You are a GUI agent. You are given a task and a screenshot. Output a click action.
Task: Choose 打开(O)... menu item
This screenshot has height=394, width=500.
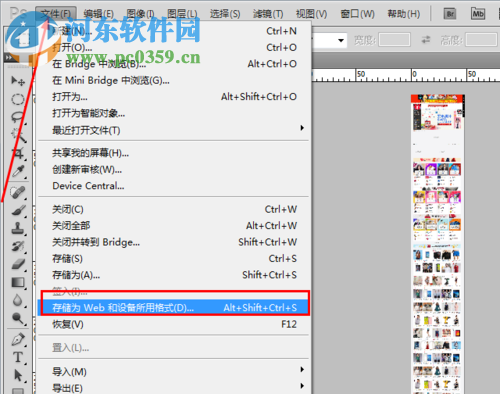click(173, 47)
